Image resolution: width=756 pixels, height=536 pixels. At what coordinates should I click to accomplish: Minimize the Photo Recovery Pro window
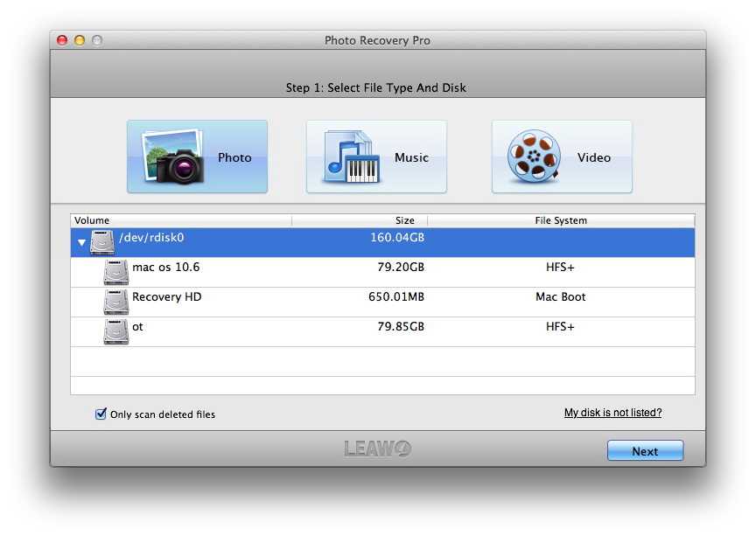pos(80,40)
